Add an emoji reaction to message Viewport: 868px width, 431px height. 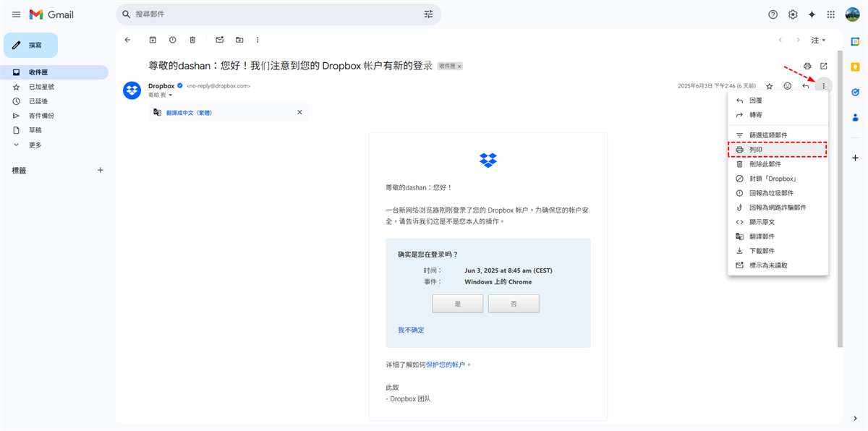pyautogui.click(x=788, y=86)
